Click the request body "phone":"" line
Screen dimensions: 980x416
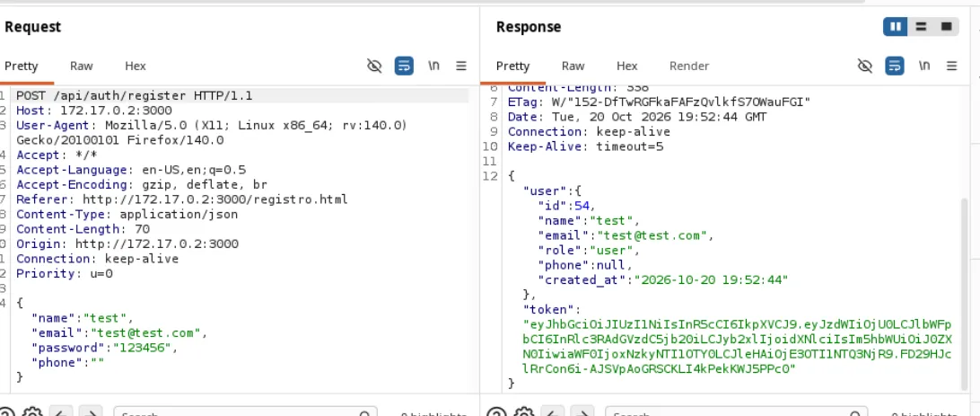coord(67,363)
